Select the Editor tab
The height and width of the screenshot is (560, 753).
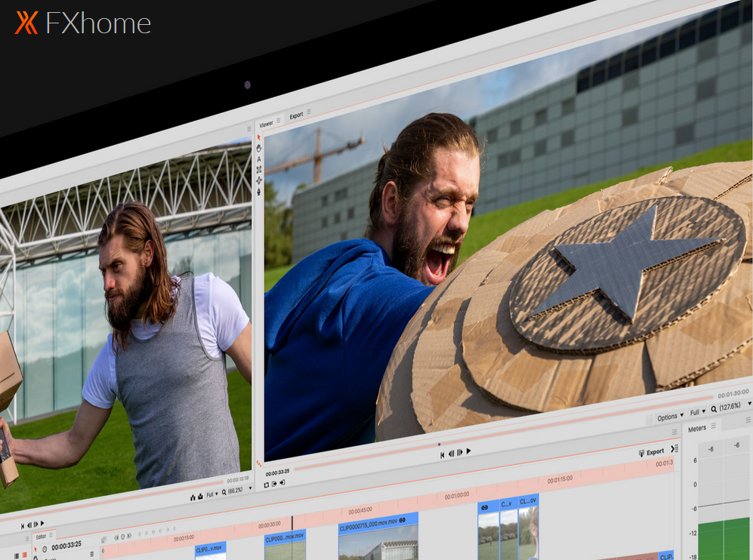41,537
